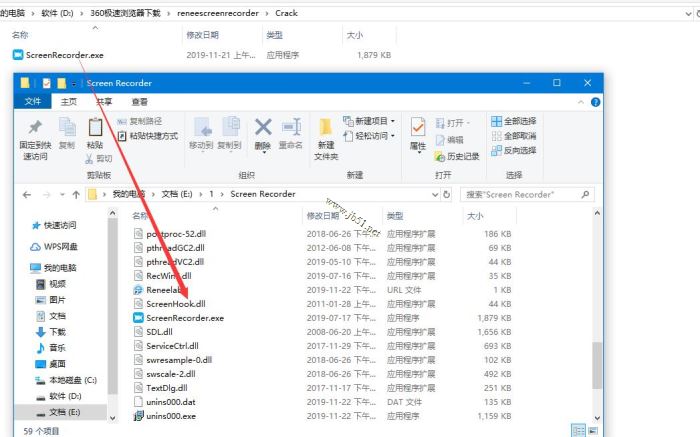Sort by 大小 column in front window
This screenshot has height=437, width=700.
[475, 216]
